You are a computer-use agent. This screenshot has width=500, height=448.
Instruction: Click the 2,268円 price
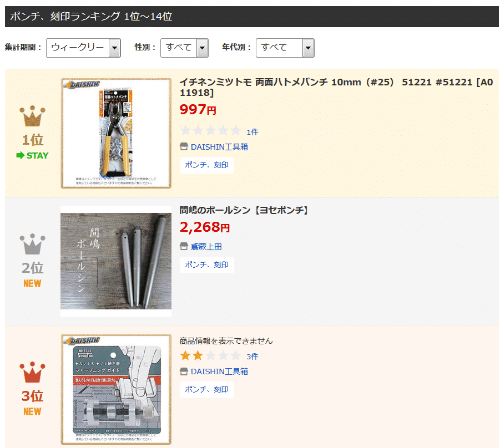click(205, 227)
